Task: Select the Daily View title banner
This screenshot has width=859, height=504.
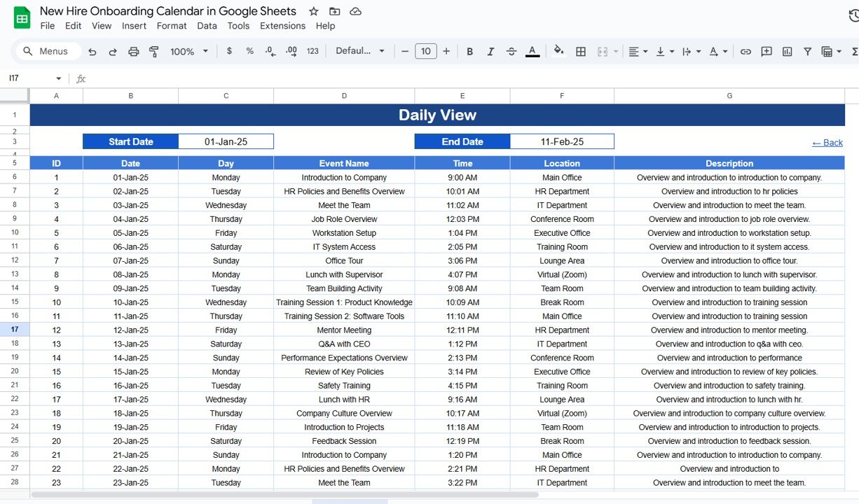Action: 437,115
